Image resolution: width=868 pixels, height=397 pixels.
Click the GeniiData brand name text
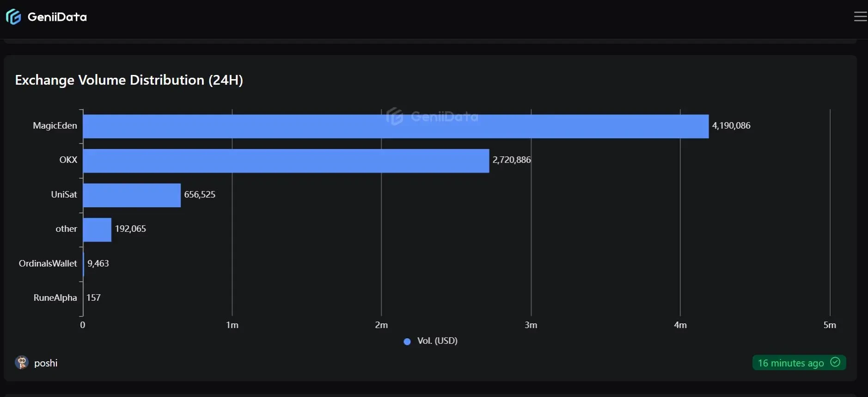coord(57,17)
